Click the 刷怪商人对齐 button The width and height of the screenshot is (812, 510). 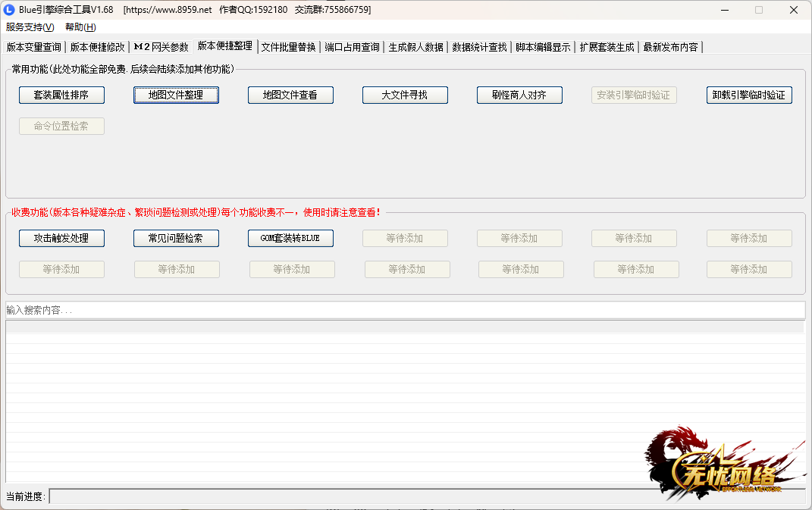click(x=519, y=95)
